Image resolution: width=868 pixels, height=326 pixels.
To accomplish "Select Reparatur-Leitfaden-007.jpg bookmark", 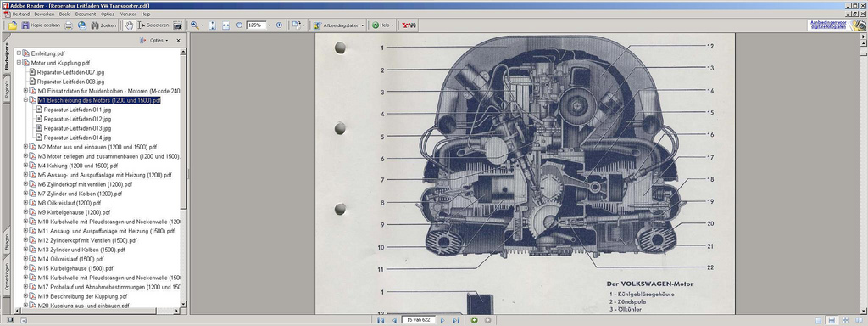I will click(70, 72).
